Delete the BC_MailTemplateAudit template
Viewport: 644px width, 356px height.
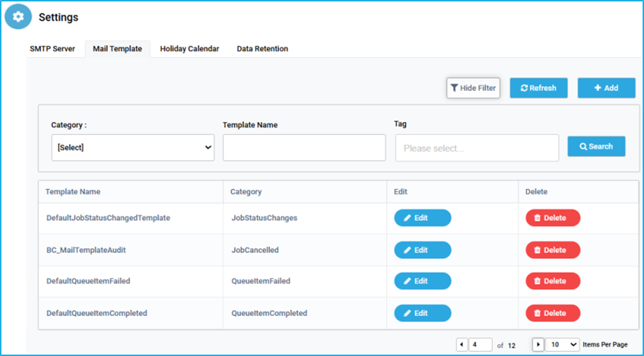coord(553,250)
